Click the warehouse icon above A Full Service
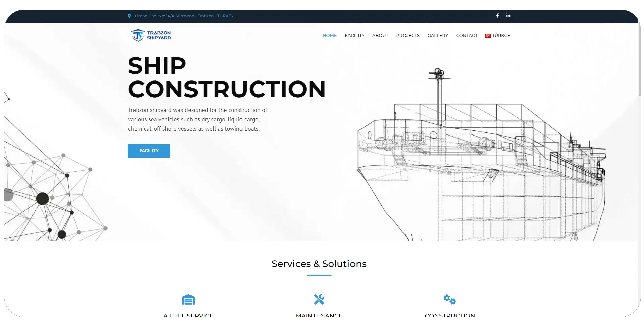 [x=188, y=300]
